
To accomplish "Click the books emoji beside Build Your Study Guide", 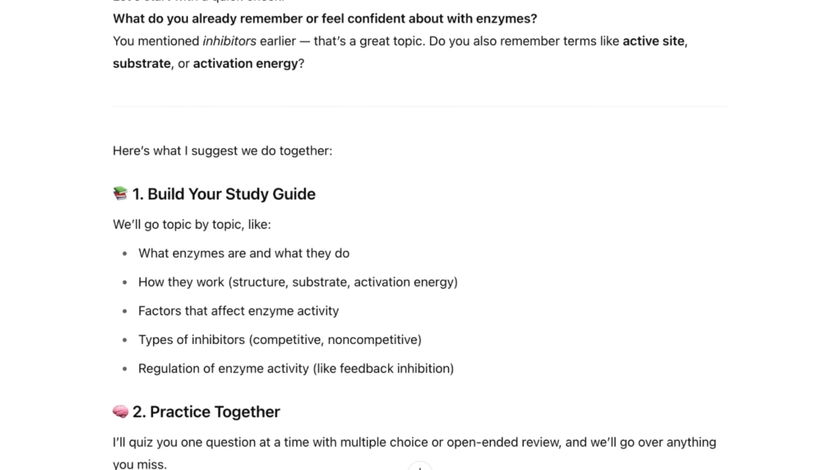I will pos(120,194).
